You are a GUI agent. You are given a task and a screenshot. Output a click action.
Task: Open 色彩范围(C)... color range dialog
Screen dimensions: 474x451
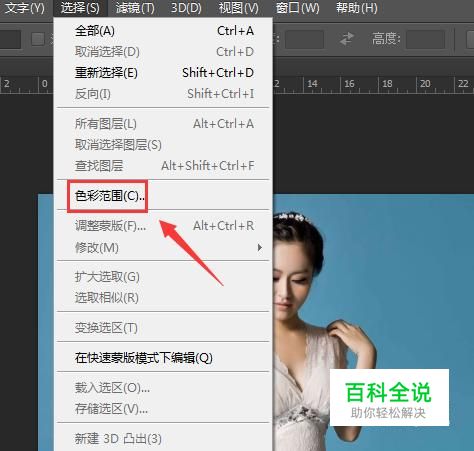[x=163, y=196]
